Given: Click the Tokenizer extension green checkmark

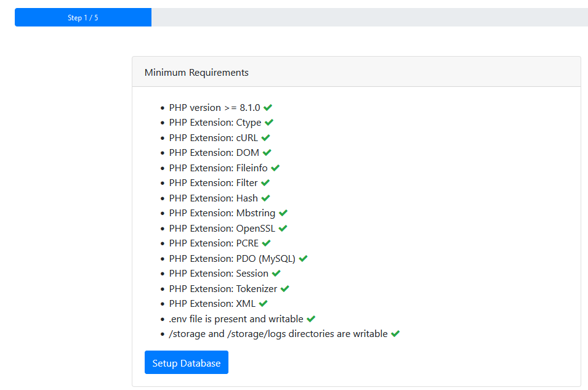Looking at the screenshot, I should click(284, 288).
